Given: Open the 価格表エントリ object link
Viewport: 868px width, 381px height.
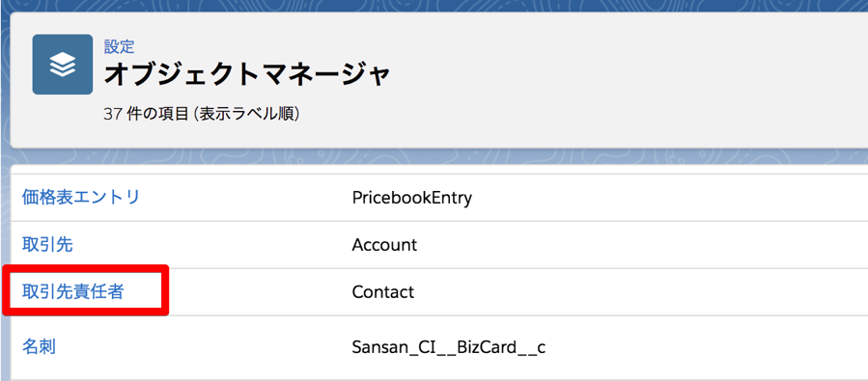Looking at the screenshot, I should coord(81,197).
